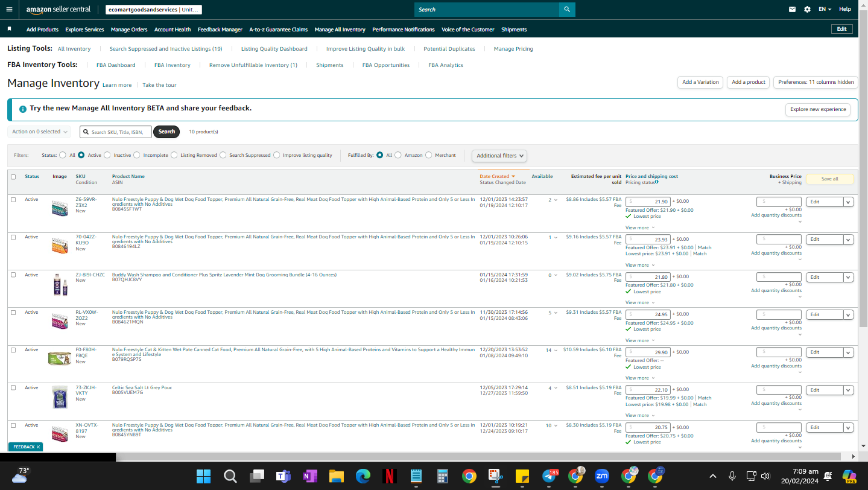868x490 pixels.
Task: Select Amazon under Fulfilled By
Action: (398, 155)
